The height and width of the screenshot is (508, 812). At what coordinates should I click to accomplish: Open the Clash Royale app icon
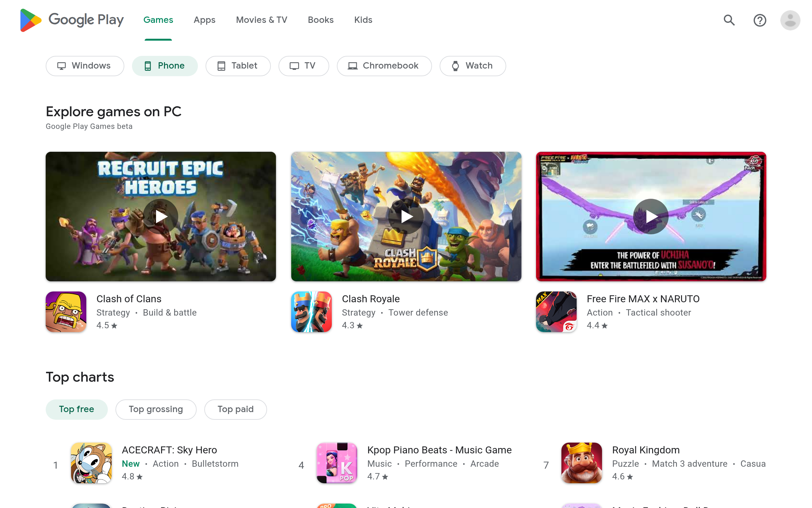coord(311,312)
